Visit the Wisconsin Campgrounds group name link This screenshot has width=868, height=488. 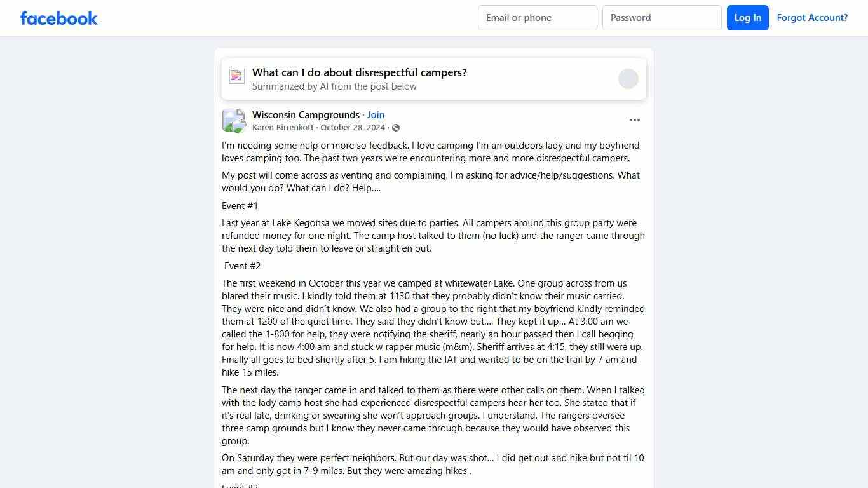[306, 115]
